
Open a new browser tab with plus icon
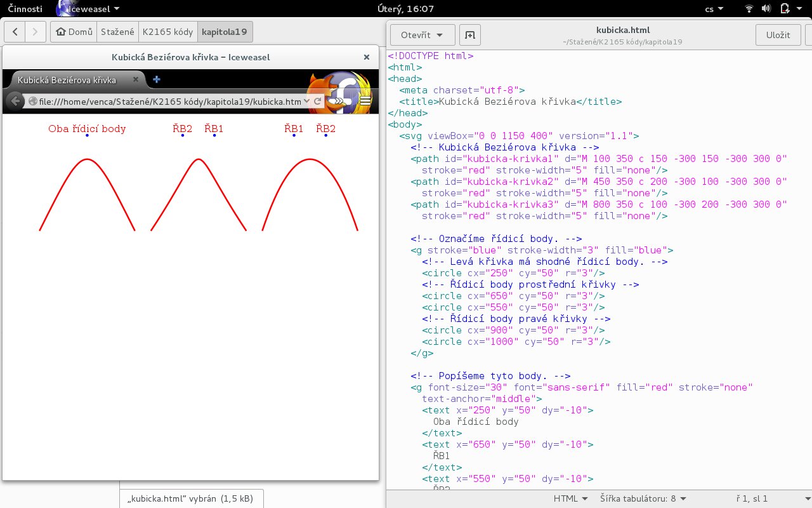click(x=157, y=80)
